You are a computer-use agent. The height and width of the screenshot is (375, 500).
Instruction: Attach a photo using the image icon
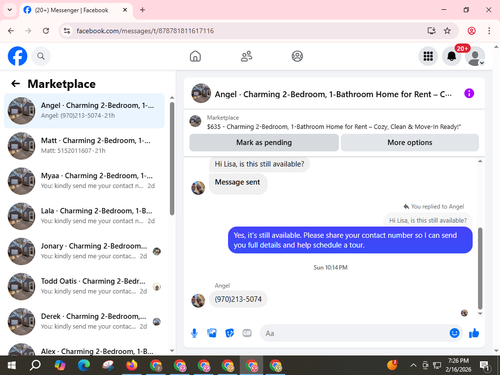[x=212, y=333]
